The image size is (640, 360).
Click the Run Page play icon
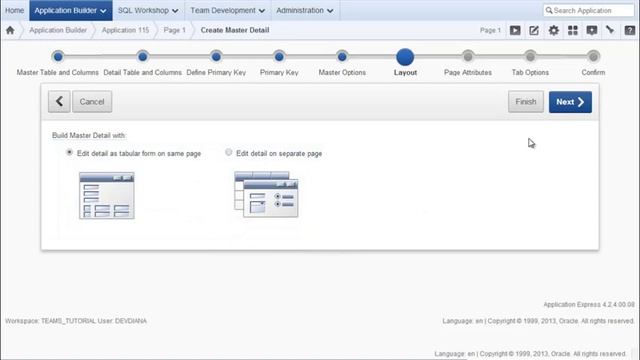515,30
